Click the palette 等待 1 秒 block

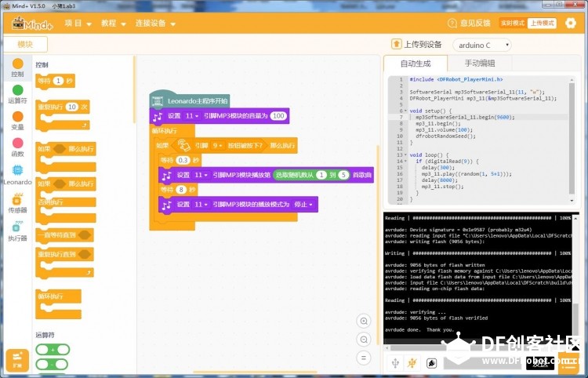pyautogui.click(x=55, y=81)
